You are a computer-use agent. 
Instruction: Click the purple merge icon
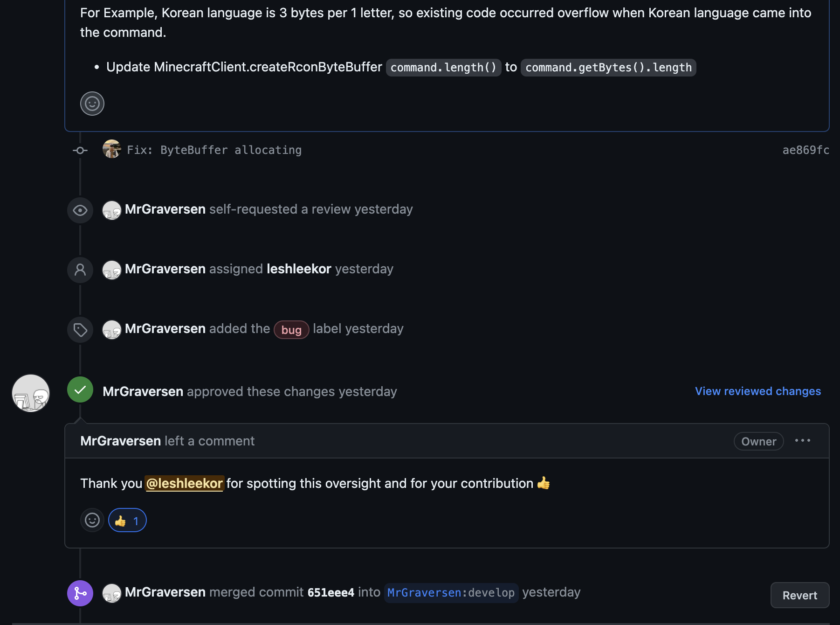click(x=80, y=593)
